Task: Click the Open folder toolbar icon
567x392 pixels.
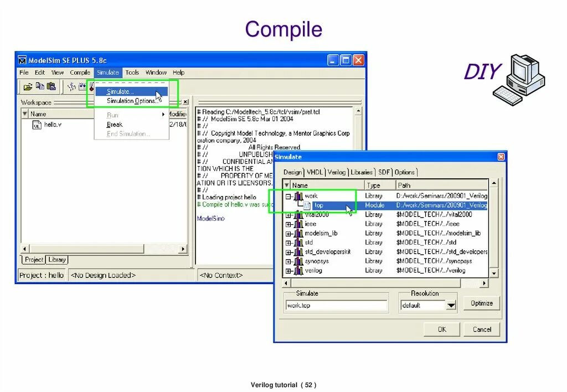Action: click(x=28, y=87)
